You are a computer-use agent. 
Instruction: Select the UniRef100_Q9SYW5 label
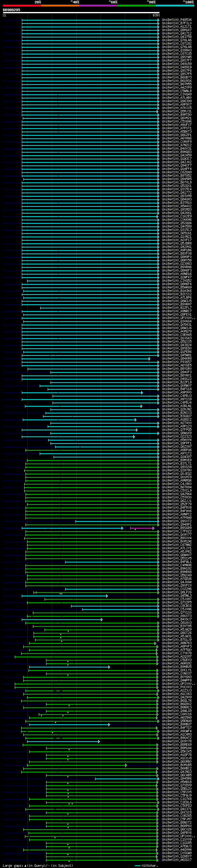click(x=177, y=57)
